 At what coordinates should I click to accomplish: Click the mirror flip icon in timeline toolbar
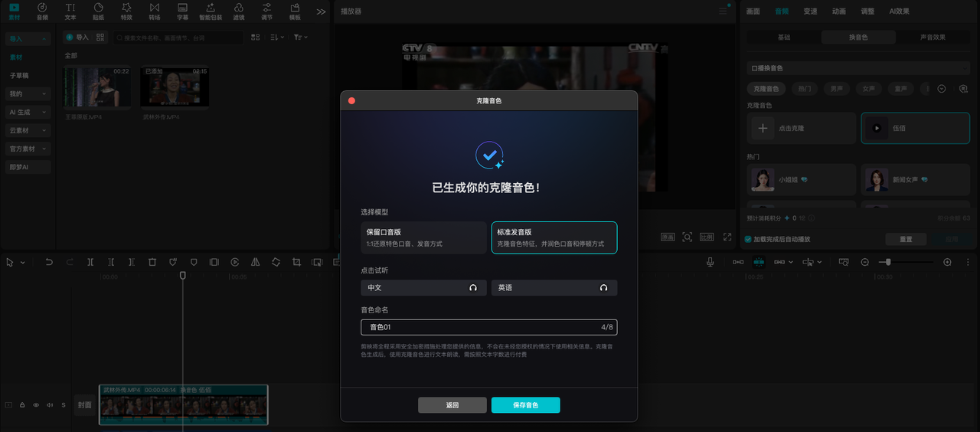[255, 262]
